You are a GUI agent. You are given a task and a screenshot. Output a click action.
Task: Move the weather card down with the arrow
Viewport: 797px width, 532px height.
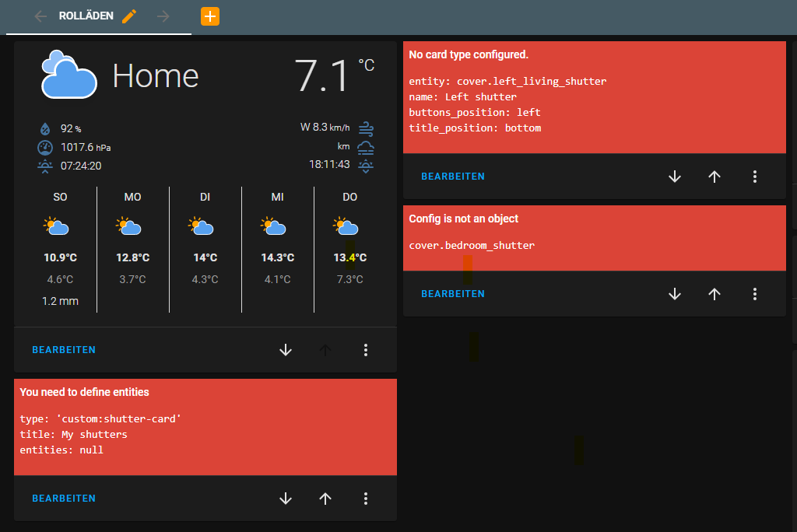(x=286, y=350)
